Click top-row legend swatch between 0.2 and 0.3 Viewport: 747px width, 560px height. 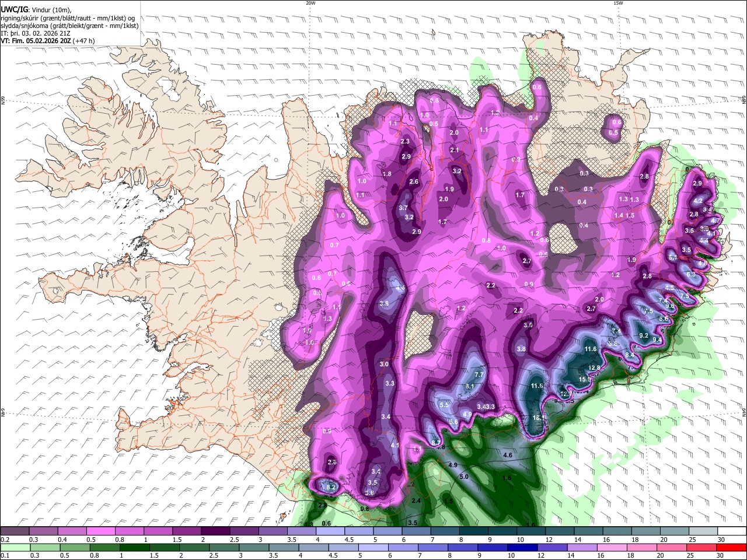click(x=14, y=531)
